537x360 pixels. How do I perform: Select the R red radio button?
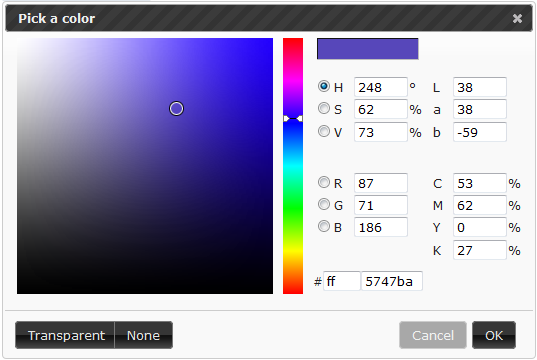pos(324,182)
